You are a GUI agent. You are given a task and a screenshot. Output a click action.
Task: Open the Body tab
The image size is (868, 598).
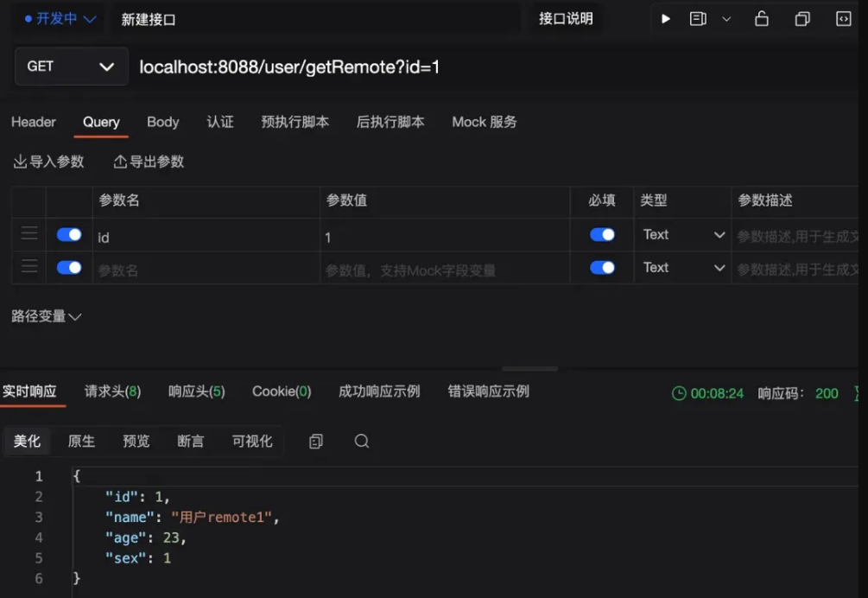(x=162, y=122)
